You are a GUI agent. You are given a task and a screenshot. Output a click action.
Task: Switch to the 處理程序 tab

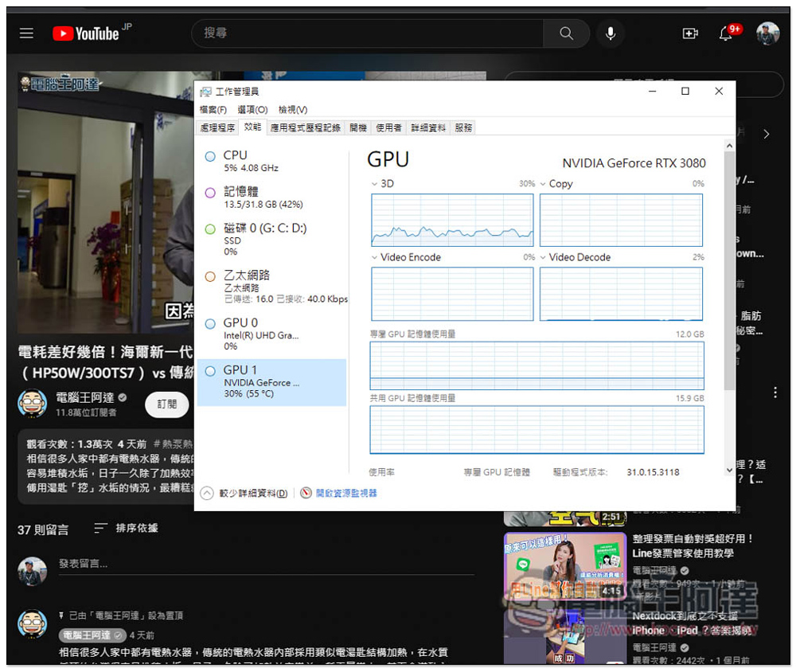[x=218, y=127]
